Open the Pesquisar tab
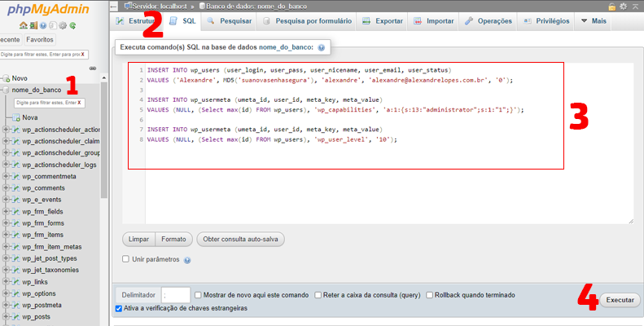This screenshot has width=644, height=326. [228, 20]
